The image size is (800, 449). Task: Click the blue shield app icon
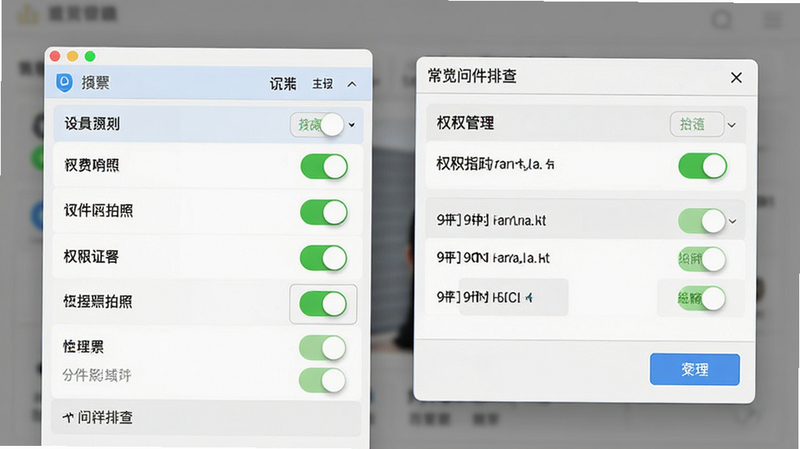pyautogui.click(x=64, y=83)
